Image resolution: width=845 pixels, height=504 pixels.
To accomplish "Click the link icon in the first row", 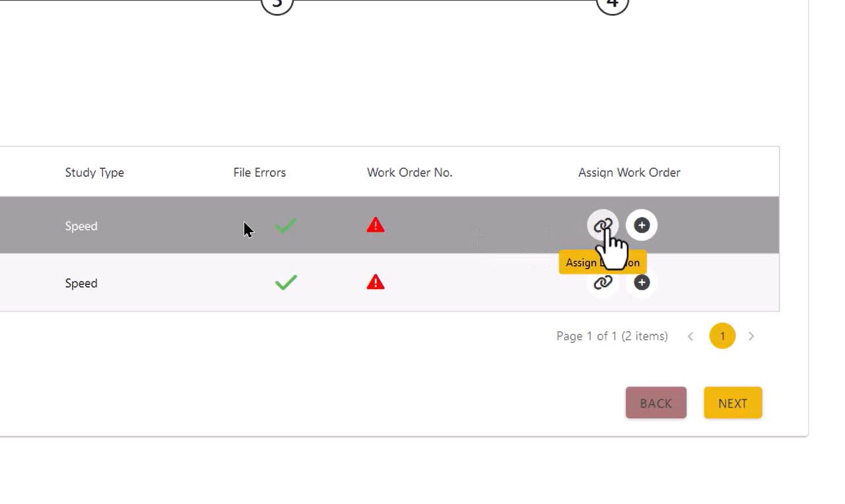I will pos(603,226).
